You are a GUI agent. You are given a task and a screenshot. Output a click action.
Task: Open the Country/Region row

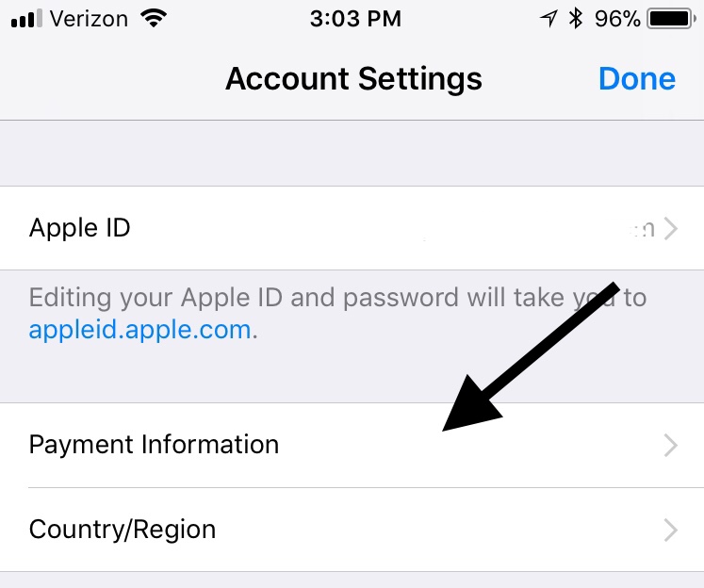352,530
